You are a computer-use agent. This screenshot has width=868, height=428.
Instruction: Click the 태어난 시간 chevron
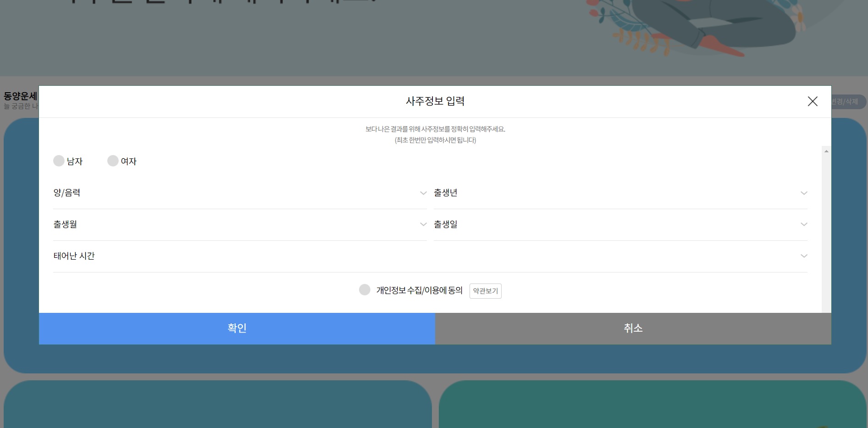click(804, 256)
